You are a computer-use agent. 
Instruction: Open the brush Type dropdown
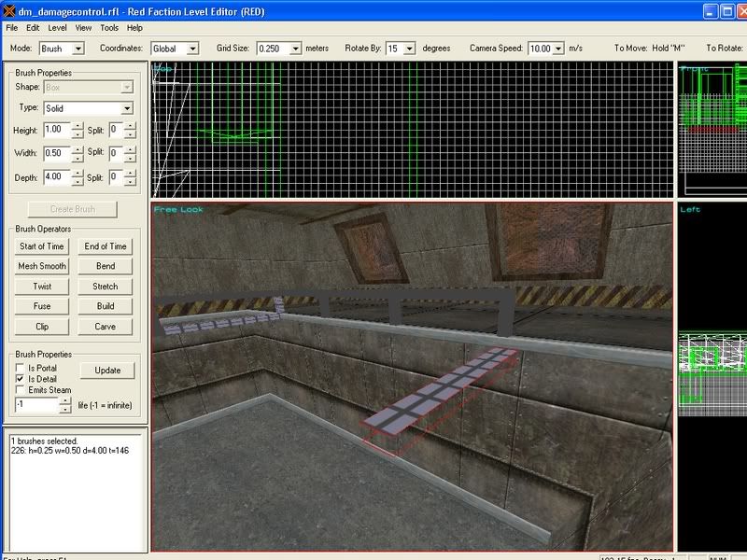pyautogui.click(x=88, y=108)
